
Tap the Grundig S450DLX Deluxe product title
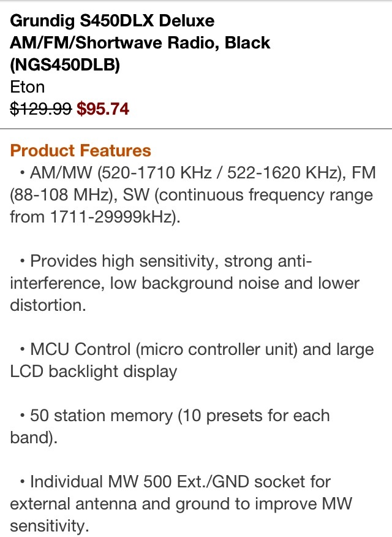113,21
